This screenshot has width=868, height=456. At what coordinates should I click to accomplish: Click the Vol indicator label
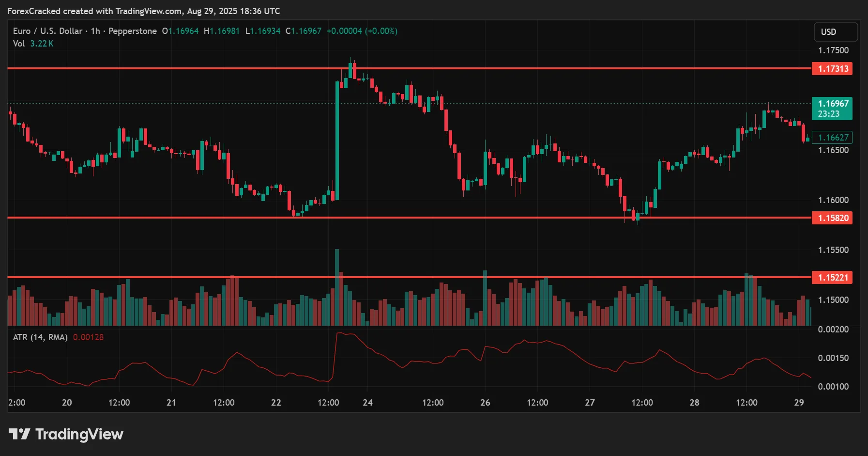(19, 44)
